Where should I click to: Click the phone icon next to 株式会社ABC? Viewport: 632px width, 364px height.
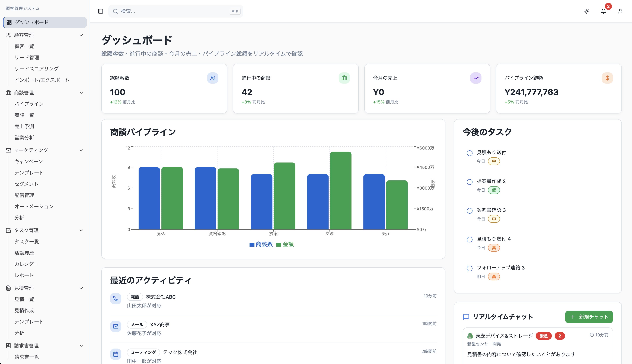[116, 298]
